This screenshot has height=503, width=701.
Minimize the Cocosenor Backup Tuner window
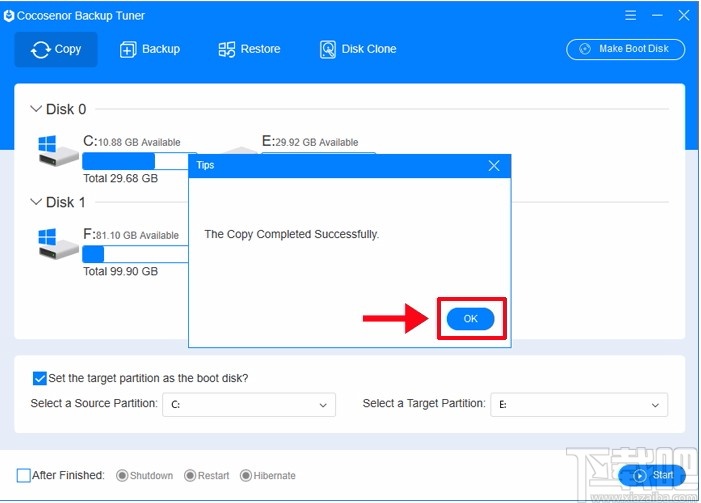657,16
